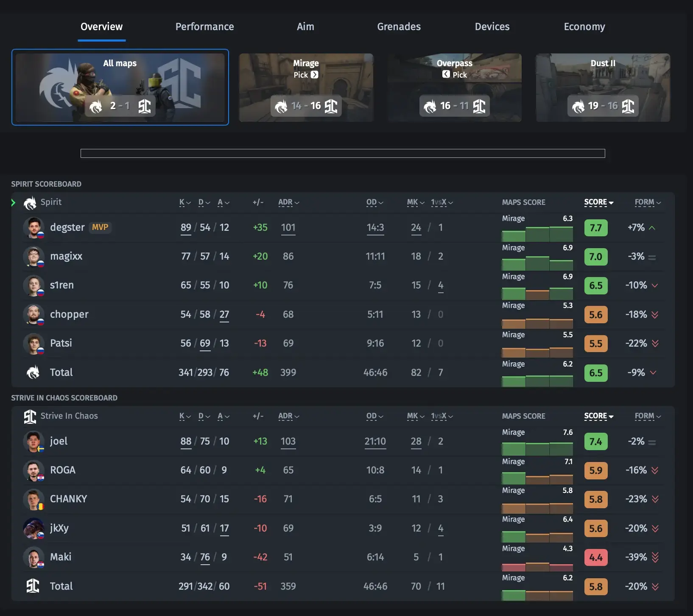This screenshot has height=616, width=693.
Task: Click Patsi's double-down form trend arrow
Action: click(655, 344)
